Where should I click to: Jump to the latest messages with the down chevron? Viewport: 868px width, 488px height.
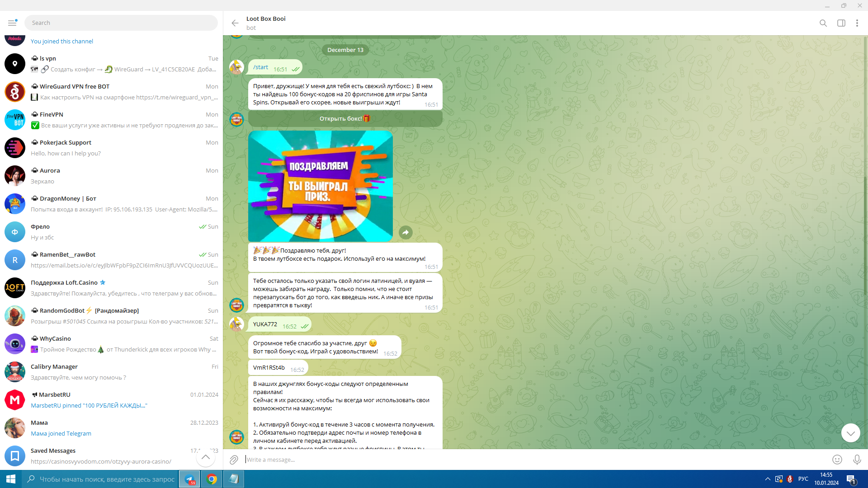(850, 433)
